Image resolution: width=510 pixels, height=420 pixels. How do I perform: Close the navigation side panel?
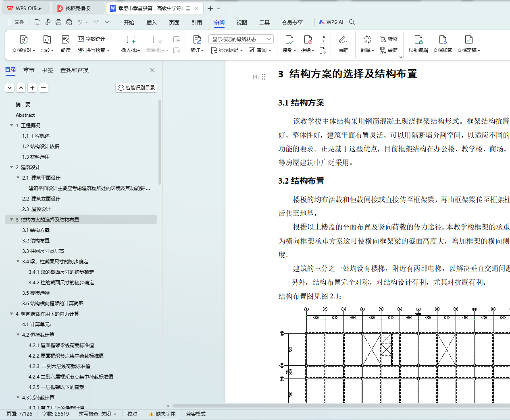coord(152,70)
